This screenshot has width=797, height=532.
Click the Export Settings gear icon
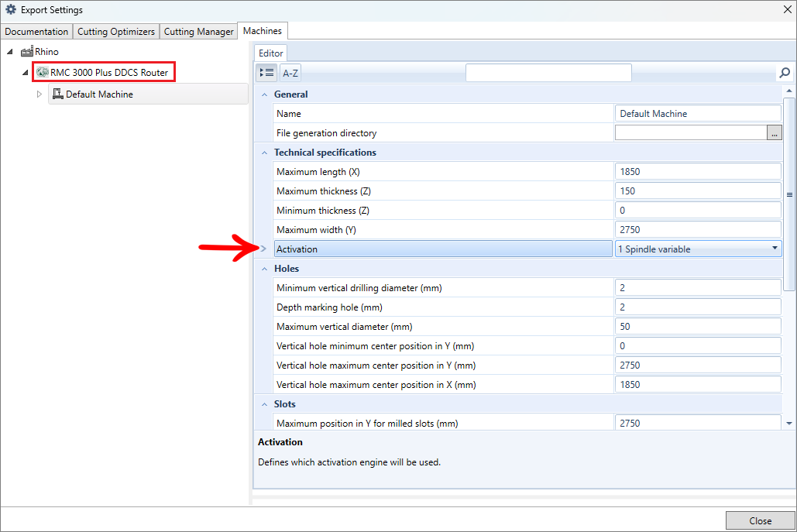[x=11, y=10]
